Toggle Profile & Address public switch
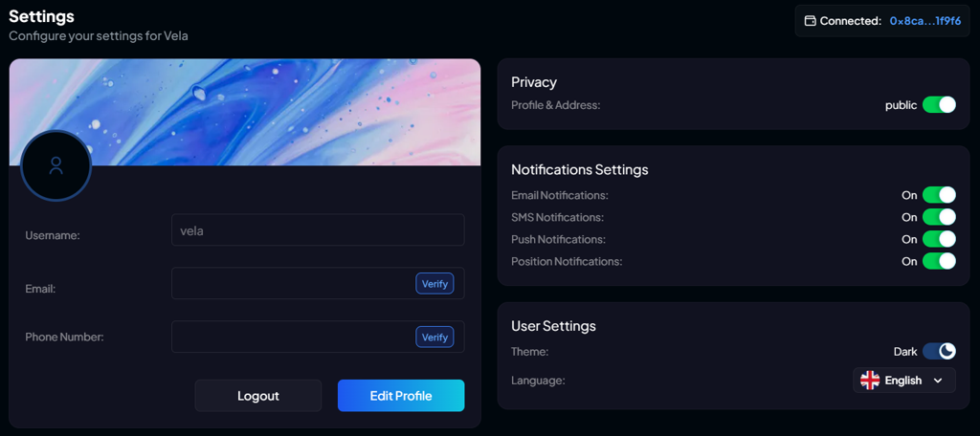980x436 pixels. pyautogui.click(x=939, y=105)
